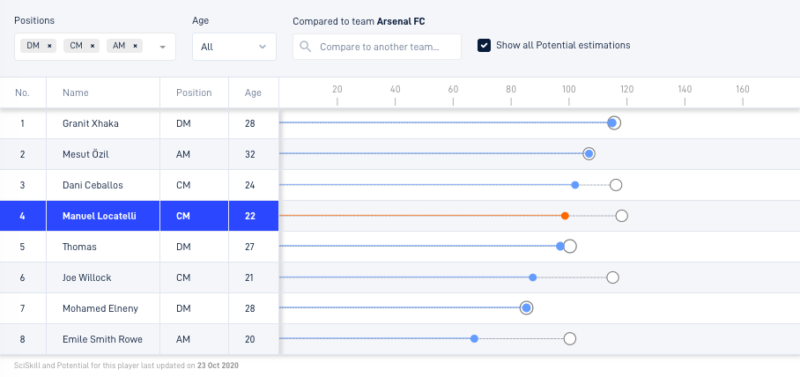Click Granit Xhaka's blue skill marker
The width and height of the screenshot is (800, 377).
(x=612, y=123)
